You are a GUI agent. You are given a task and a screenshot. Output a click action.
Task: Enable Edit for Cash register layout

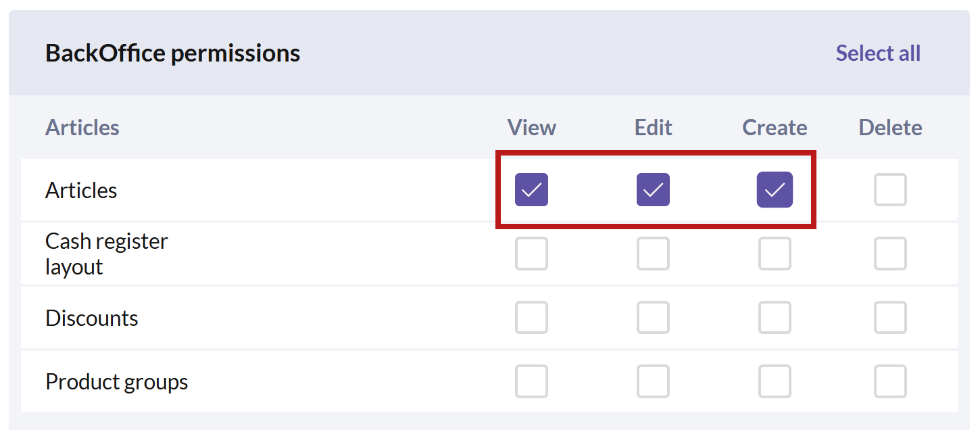coord(653,254)
